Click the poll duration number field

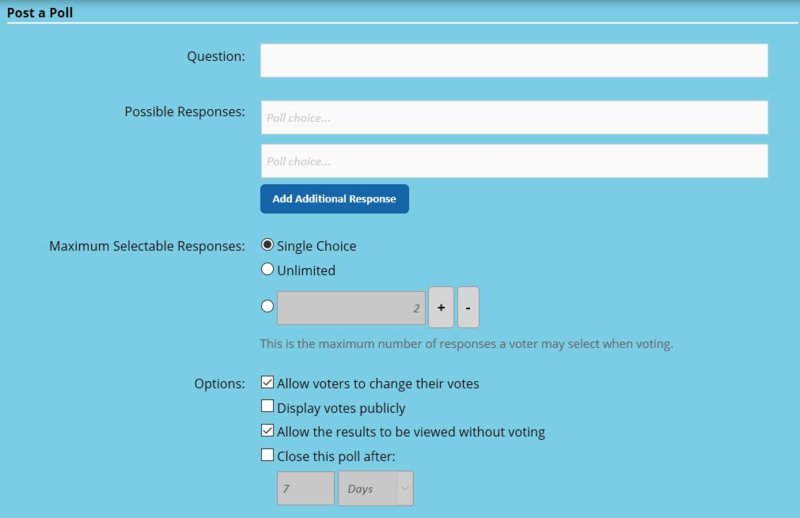[305, 489]
